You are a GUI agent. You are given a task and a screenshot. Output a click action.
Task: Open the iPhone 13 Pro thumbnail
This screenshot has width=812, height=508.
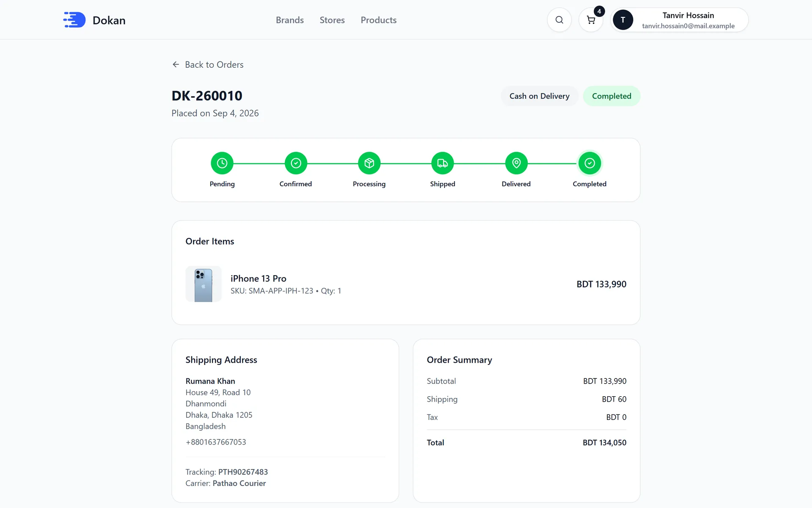(203, 284)
